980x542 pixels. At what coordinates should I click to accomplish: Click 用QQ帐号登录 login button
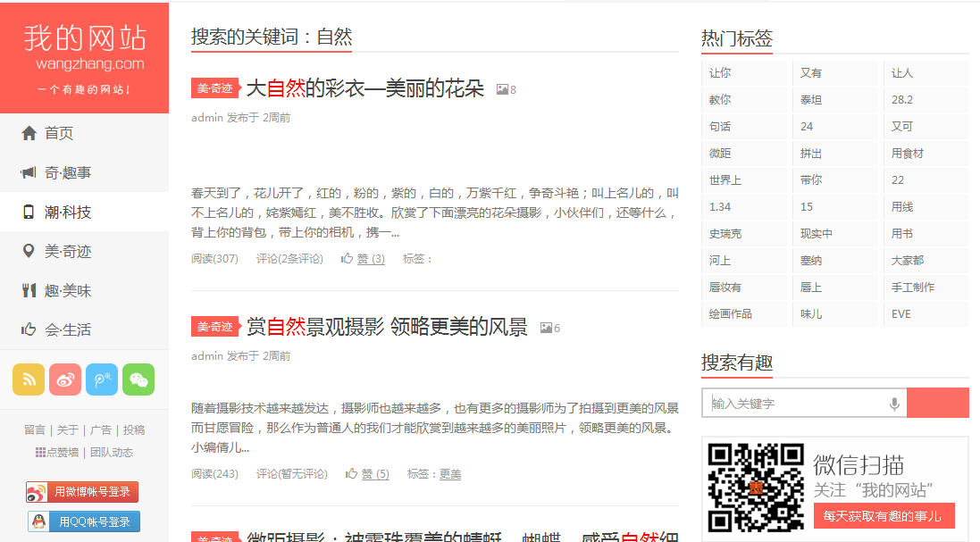coord(82,521)
